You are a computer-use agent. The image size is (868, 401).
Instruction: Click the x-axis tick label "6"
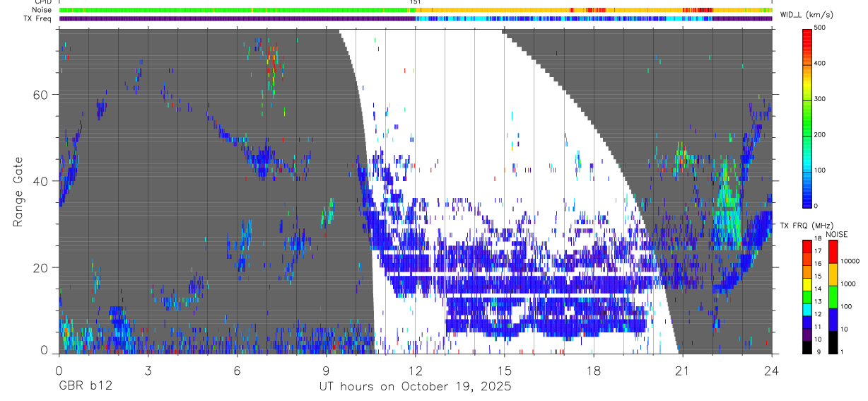(x=237, y=370)
